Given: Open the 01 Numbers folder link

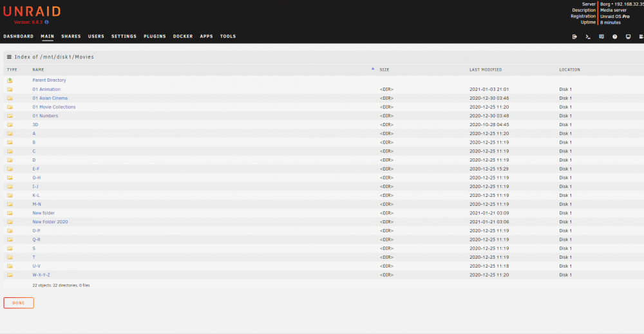Looking at the screenshot, I should pos(45,116).
